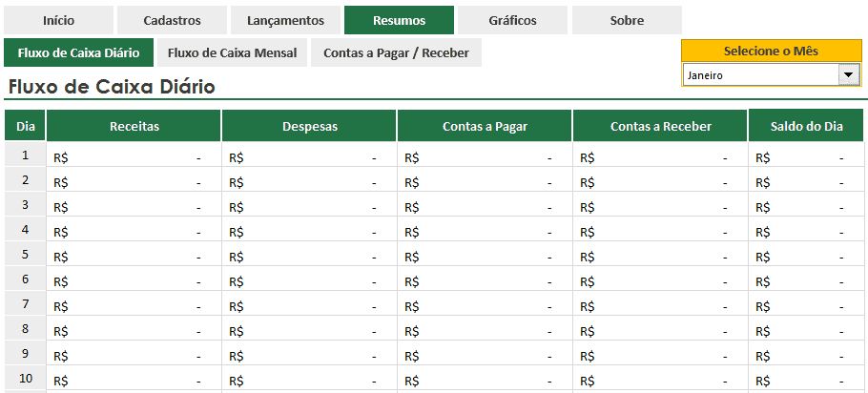Select the Resumos tab

click(400, 20)
